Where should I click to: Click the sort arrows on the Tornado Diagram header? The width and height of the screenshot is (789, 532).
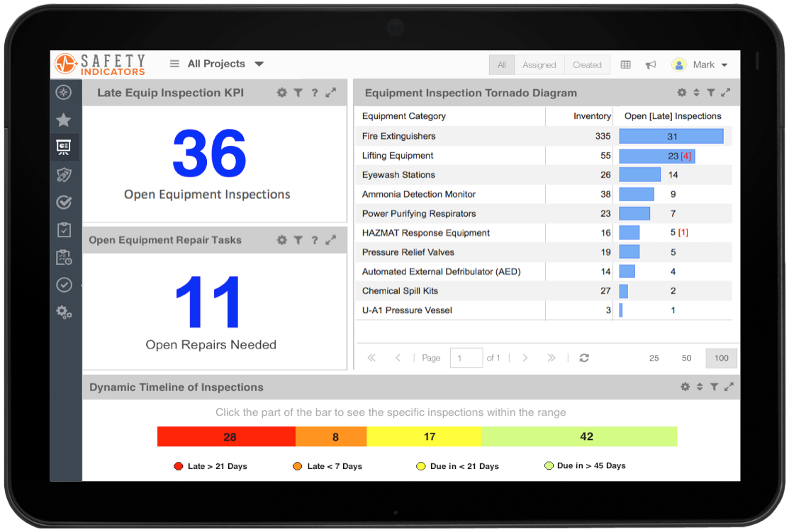pyautogui.click(x=697, y=92)
